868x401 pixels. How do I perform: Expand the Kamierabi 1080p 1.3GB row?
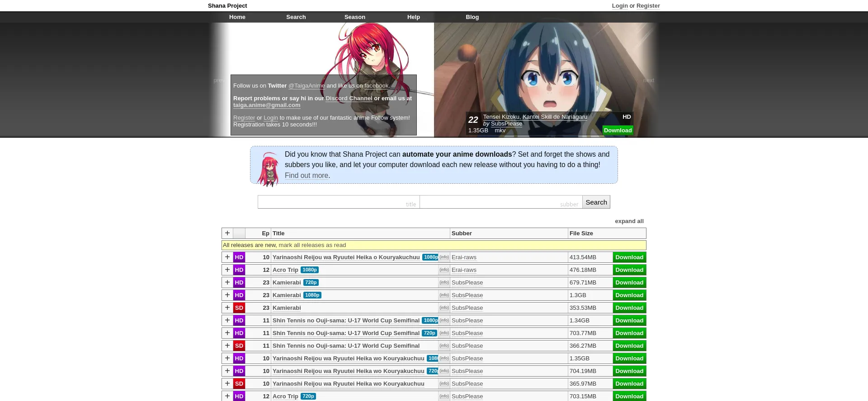227,295
